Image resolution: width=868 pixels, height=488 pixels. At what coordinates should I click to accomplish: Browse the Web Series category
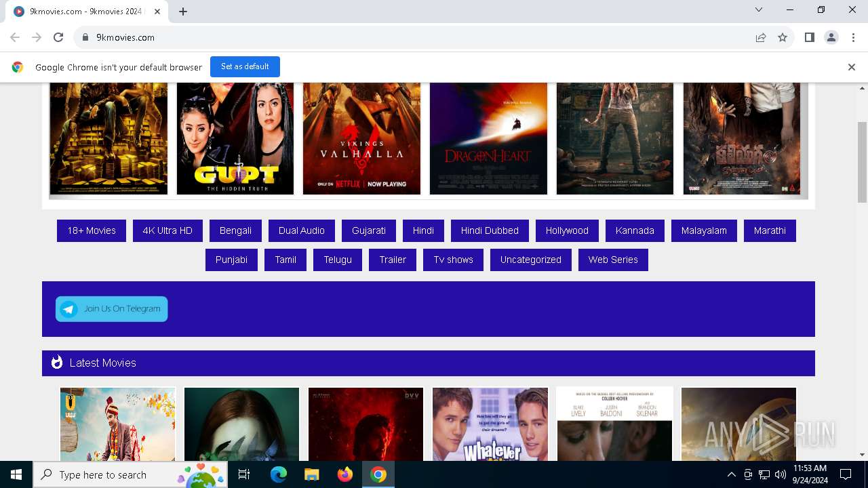coord(613,260)
